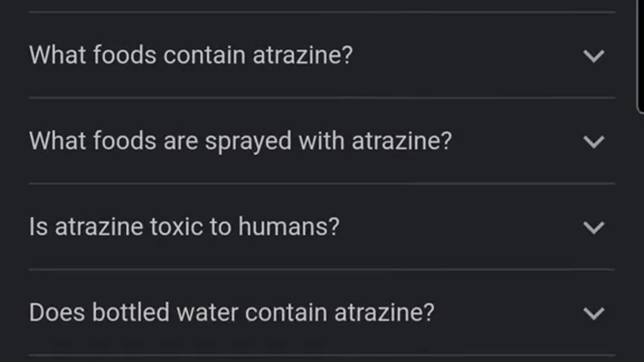The width and height of the screenshot is (644, 362).
Task: Hit the arrow icon beside the bottled water question
Action: coord(594,313)
